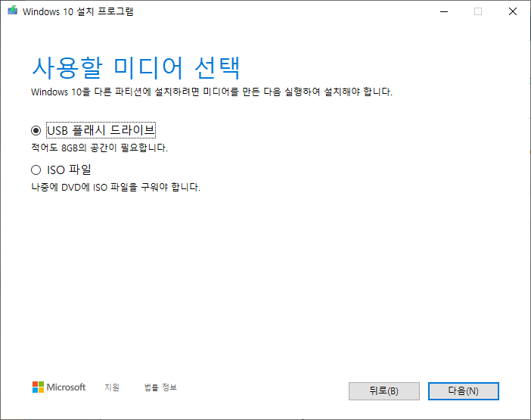Open the 법률 정보 legal link
The height and width of the screenshot is (420, 531).
(x=160, y=387)
